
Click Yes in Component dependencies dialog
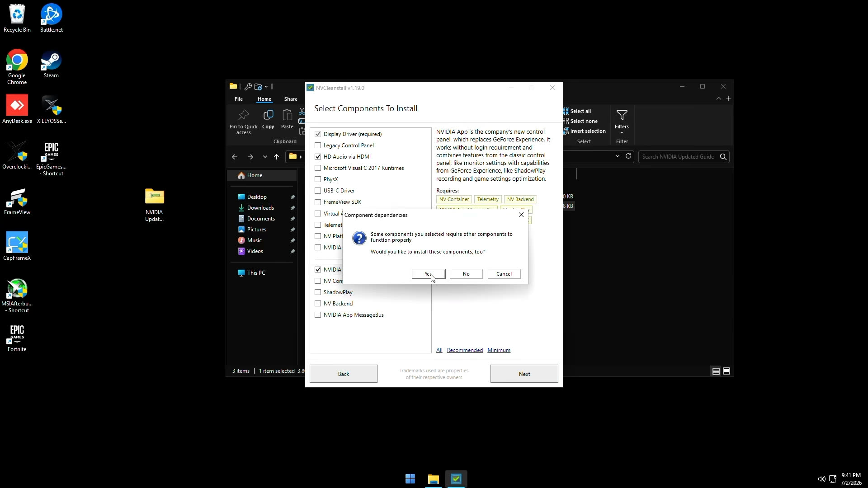pyautogui.click(x=429, y=274)
